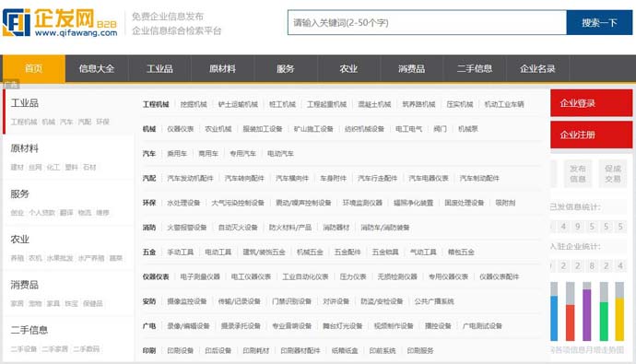
Task: Open the 农业机械 link
Action: coord(218,129)
